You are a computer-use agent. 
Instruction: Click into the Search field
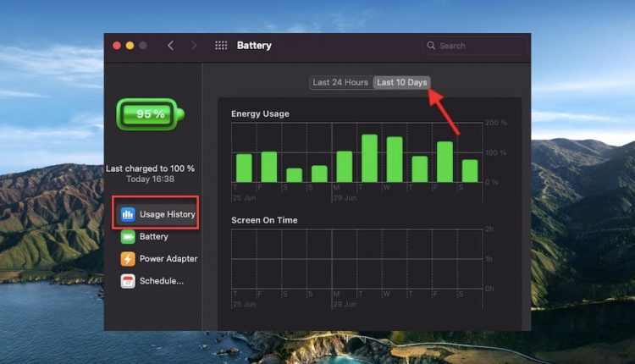pos(475,46)
